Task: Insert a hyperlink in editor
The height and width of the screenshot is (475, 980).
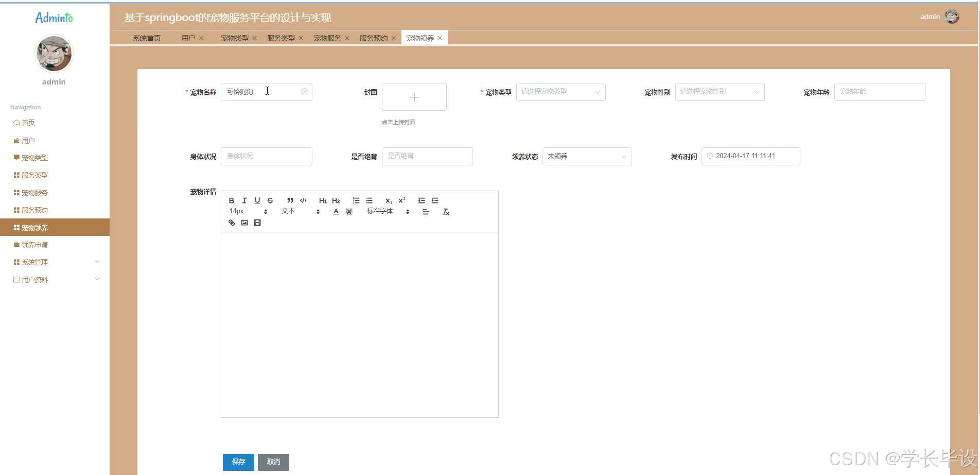Action: [x=232, y=223]
